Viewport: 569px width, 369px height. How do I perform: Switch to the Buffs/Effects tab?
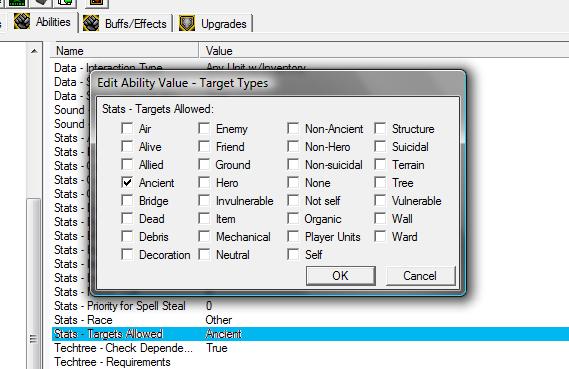pos(125,24)
